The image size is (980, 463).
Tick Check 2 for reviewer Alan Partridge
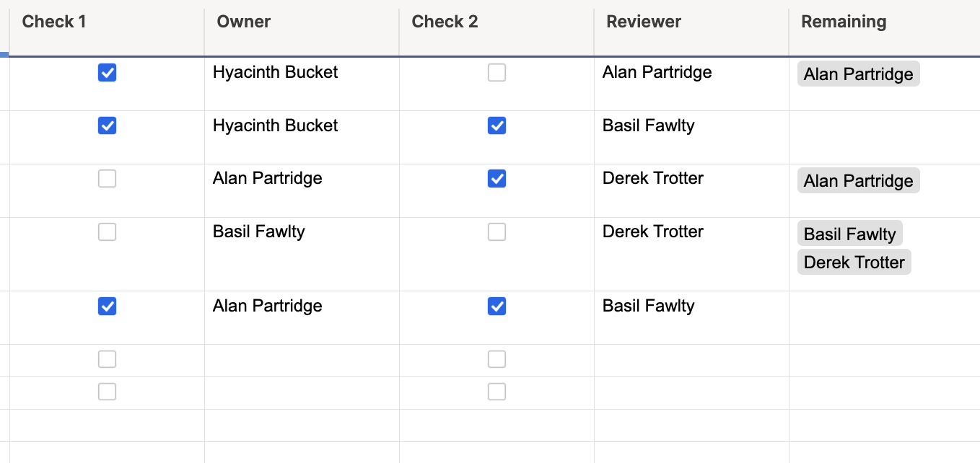pyautogui.click(x=496, y=72)
